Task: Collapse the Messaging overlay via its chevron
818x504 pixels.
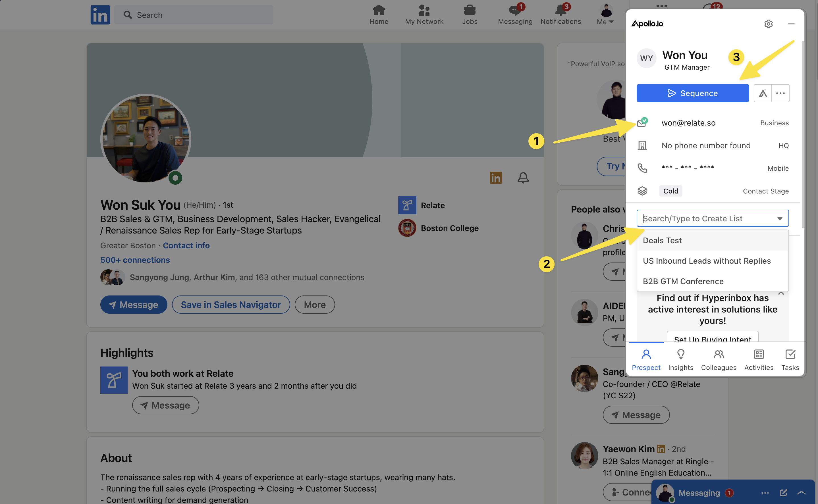Action: pyautogui.click(x=801, y=492)
